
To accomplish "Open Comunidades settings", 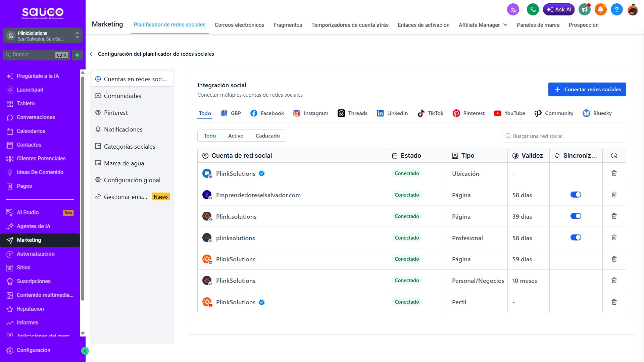I will [x=132, y=96].
